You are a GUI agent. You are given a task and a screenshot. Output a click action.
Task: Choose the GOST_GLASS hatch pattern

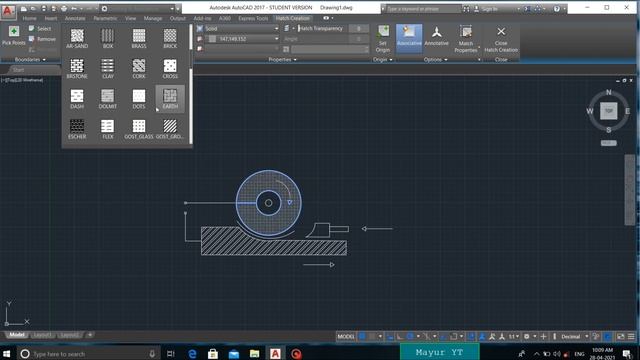(139, 129)
